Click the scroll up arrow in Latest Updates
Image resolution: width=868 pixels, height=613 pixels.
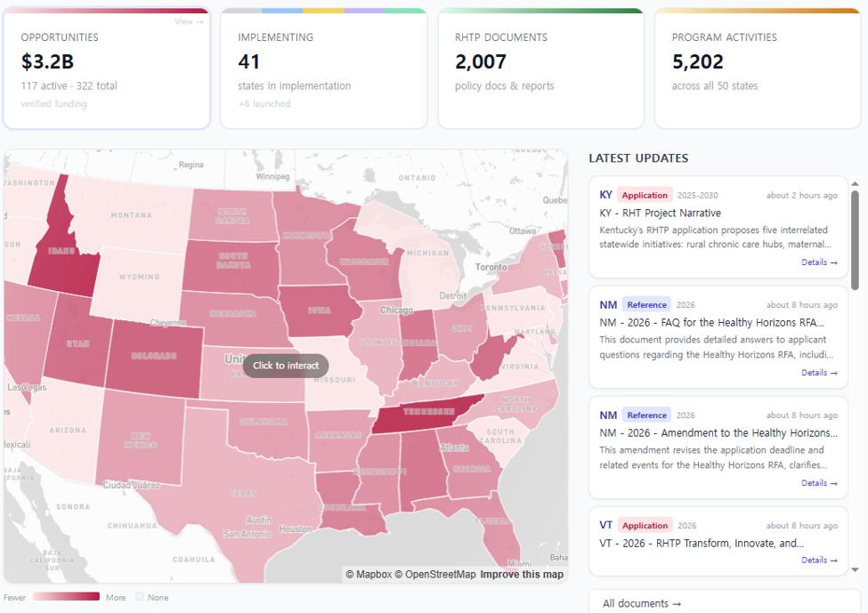click(x=855, y=183)
